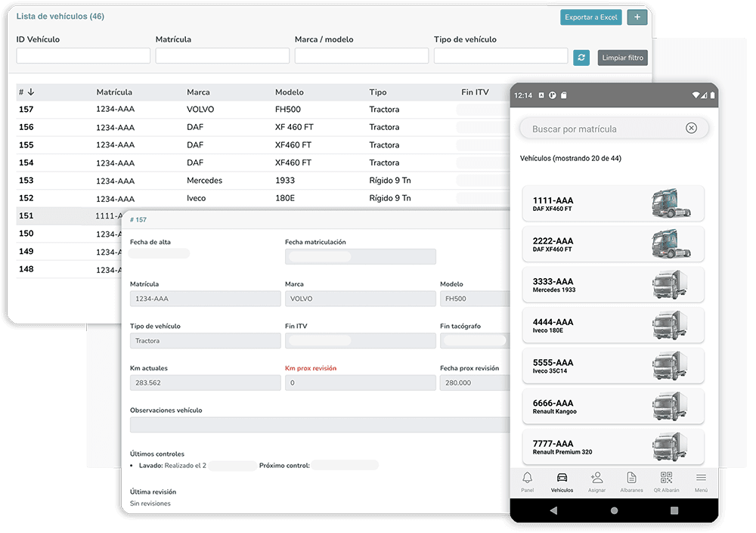The height and width of the screenshot is (533, 756).
Task: Open the 2222-AAA DAF XF460 FT card
Action: 613,244
